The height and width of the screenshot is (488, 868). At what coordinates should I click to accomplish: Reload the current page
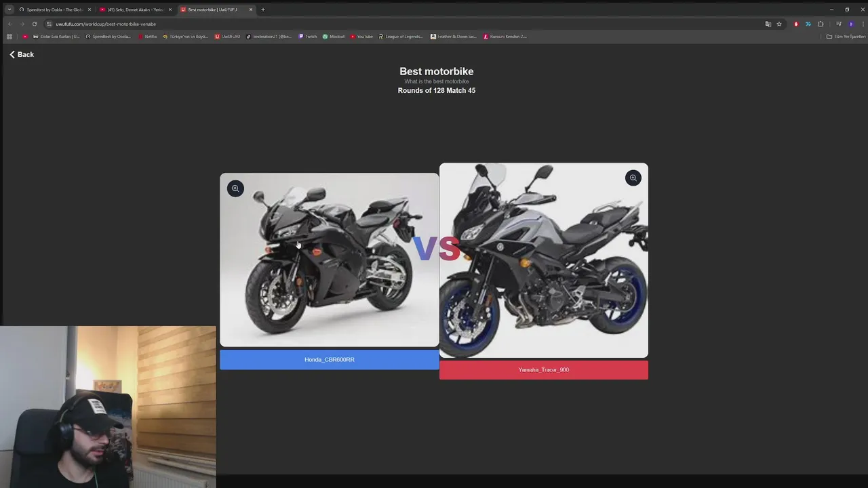coord(34,24)
